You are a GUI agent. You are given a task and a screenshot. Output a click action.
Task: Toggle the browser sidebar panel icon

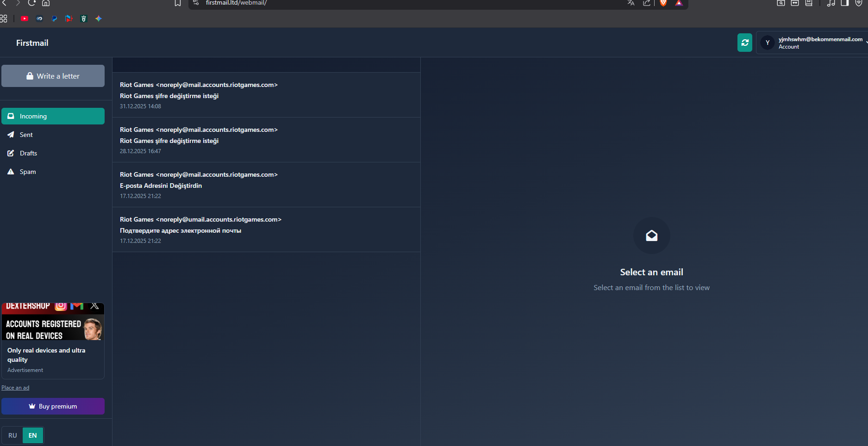click(x=845, y=3)
